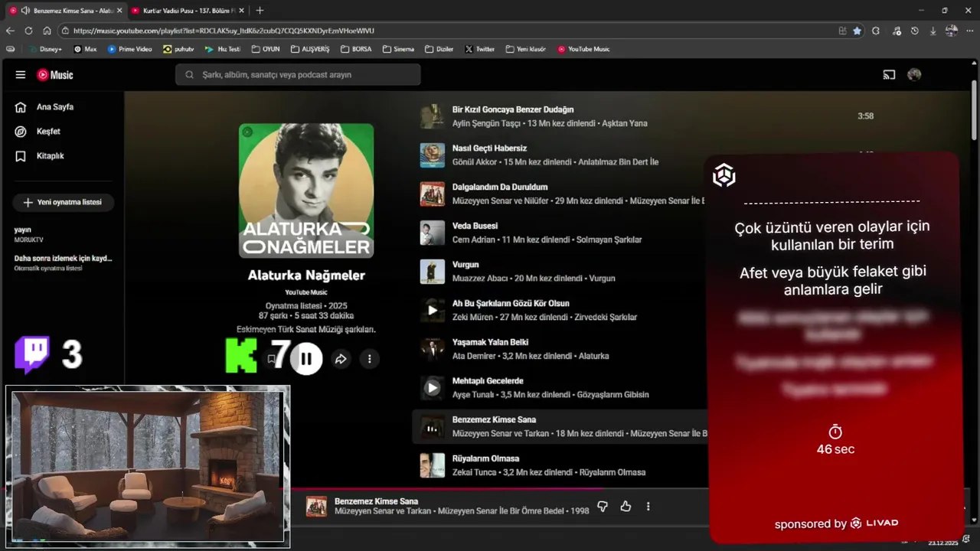Viewport: 980px width, 551px height.
Task: Select Vurgun song title
Action: point(465,265)
